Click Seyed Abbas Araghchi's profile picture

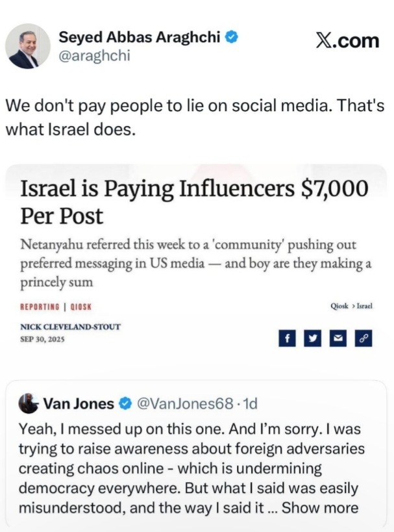[x=28, y=46]
